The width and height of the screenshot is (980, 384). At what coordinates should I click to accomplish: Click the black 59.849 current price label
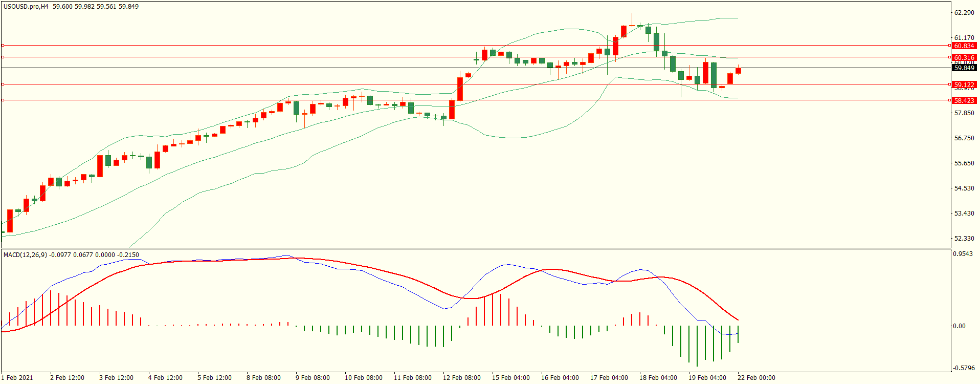(964, 68)
